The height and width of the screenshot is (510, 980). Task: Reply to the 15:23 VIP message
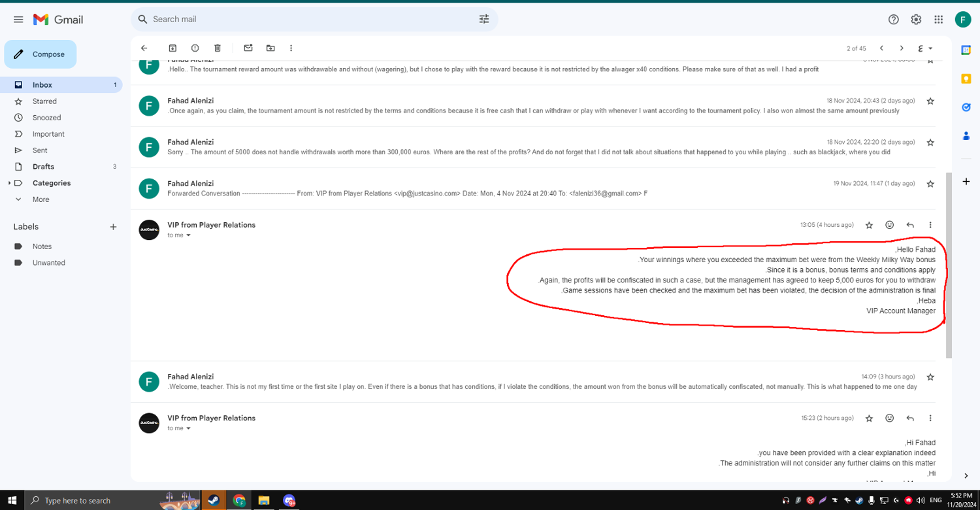(x=910, y=418)
